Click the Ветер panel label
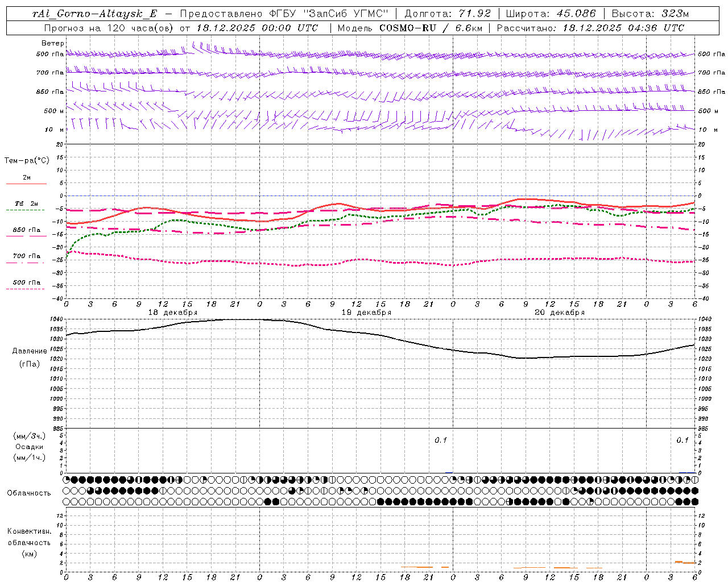The width and height of the screenshot is (728, 582). pyautogui.click(x=52, y=43)
